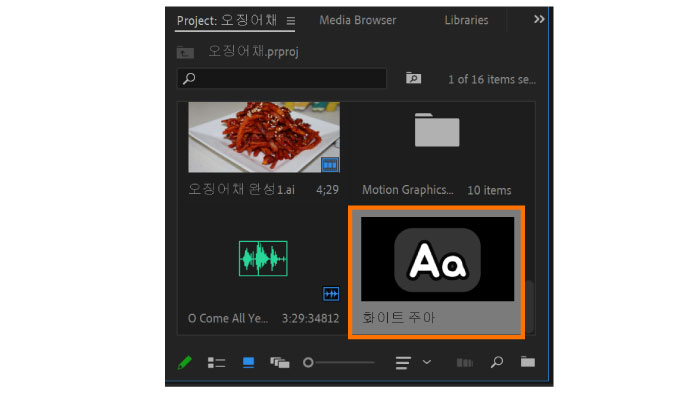The width and height of the screenshot is (700, 394).
Task: Click the 오징어채 완성1.ai name label
Action: (242, 190)
